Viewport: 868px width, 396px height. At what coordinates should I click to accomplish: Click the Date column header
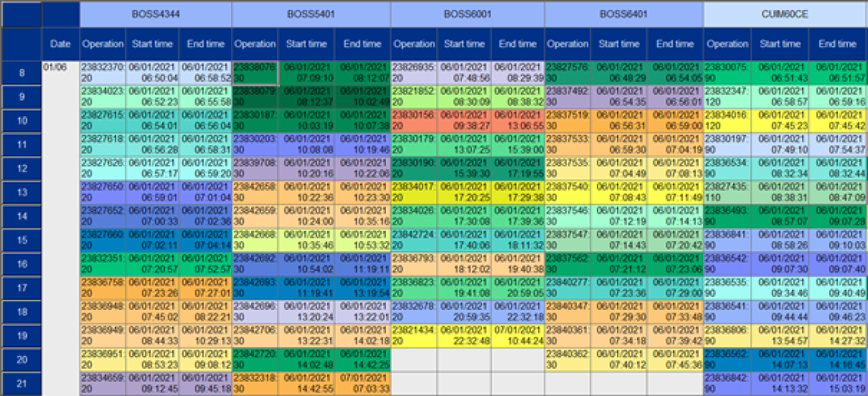tap(60, 44)
